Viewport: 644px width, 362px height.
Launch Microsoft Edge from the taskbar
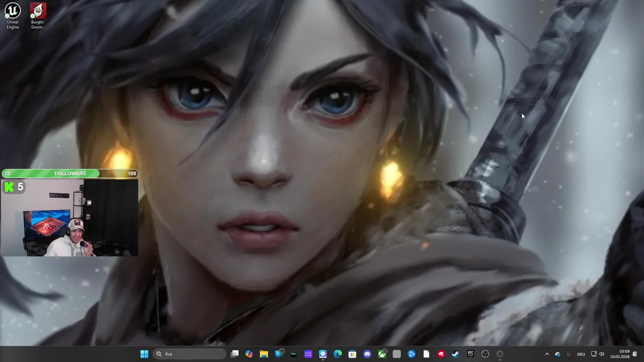click(x=338, y=354)
